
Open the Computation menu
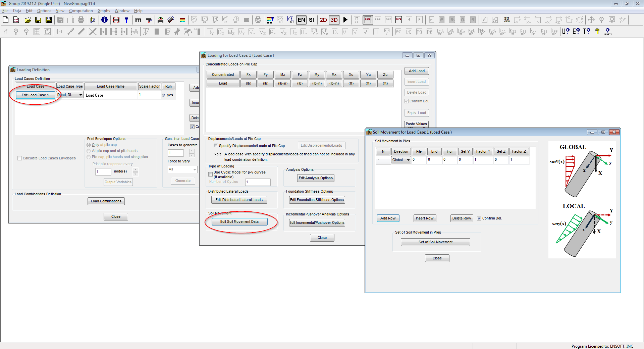(x=81, y=10)
